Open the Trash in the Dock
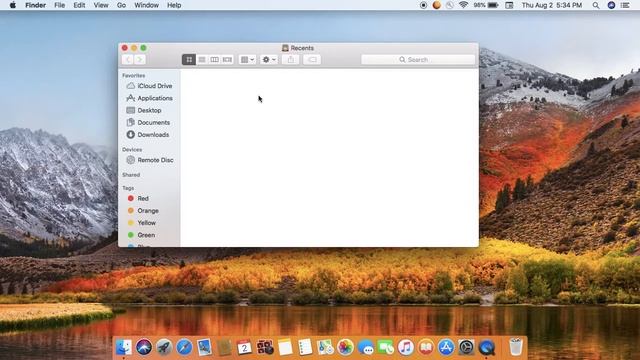This screenshot has height=360, width=640. point(516,347)
